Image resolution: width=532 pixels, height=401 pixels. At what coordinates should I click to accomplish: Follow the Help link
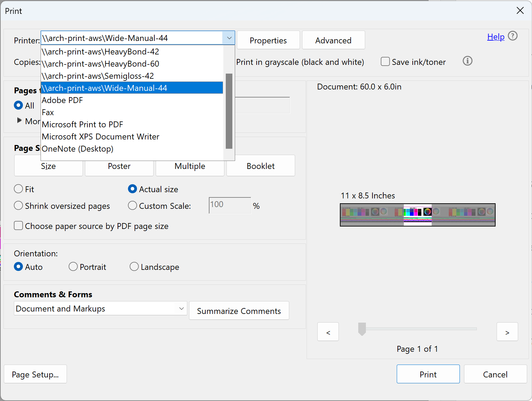tap(496, 37)
